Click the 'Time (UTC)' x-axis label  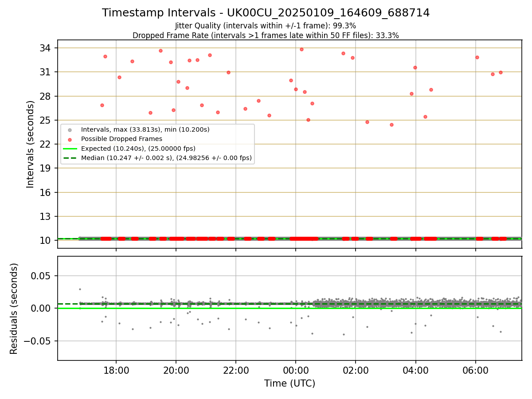289,383
